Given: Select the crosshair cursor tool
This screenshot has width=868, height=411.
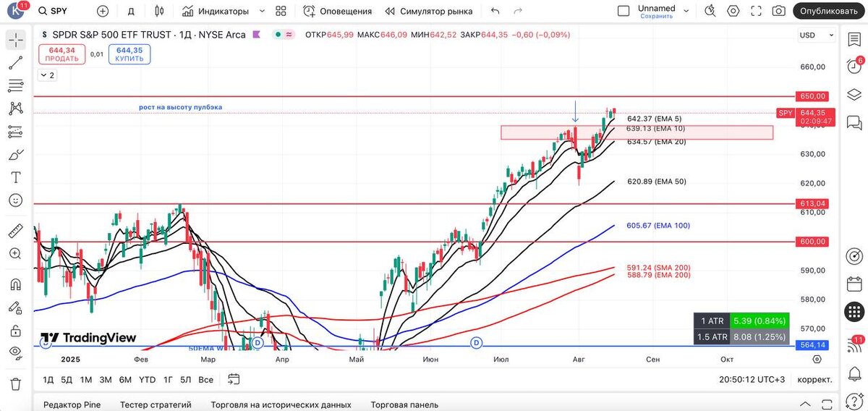Looking at the screenshot, I should [x=16, y=40].
